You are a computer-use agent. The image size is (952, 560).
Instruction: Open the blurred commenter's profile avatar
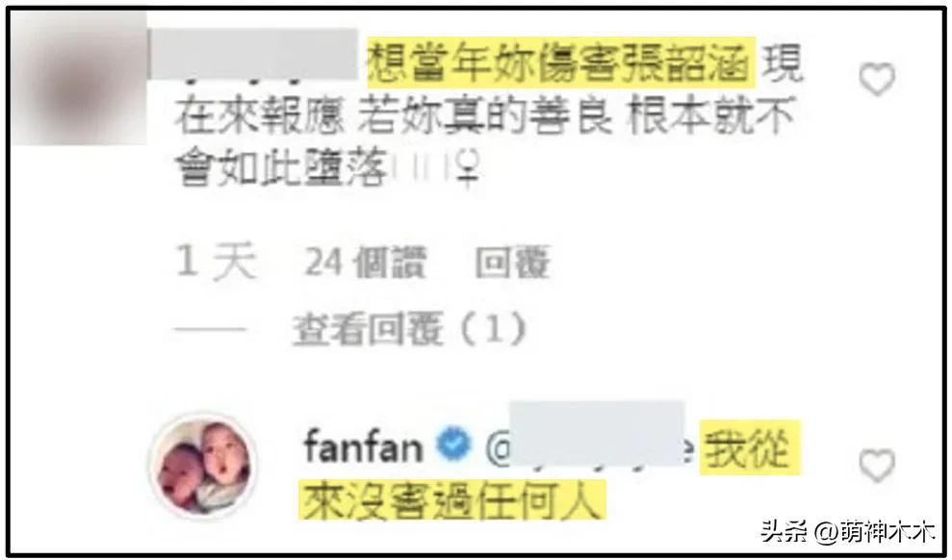[x=79, y=78]
